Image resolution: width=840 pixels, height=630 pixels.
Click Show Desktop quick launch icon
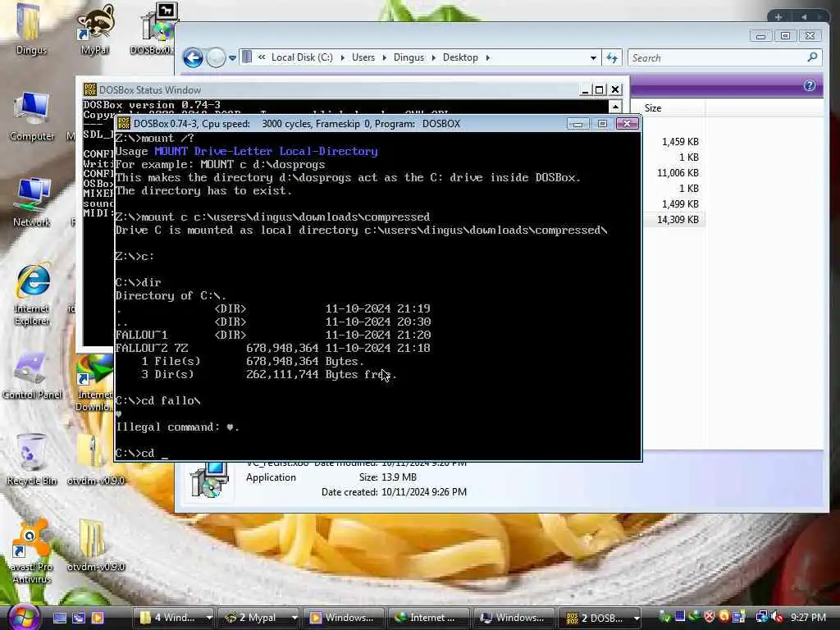coord(59,618)
